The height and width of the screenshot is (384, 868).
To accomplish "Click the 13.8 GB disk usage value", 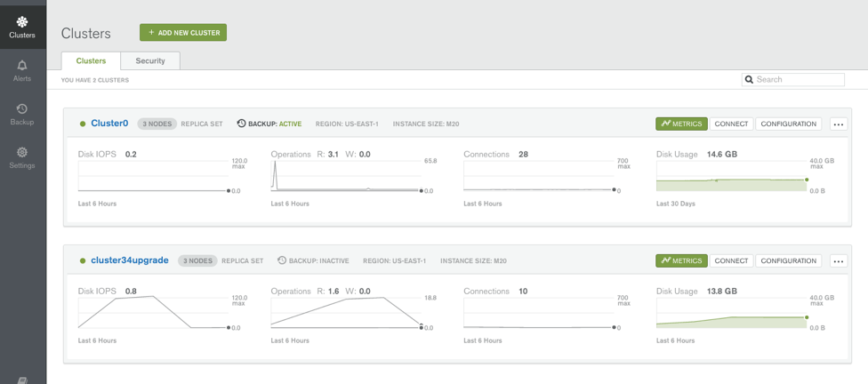I will (x=722, y=291).
